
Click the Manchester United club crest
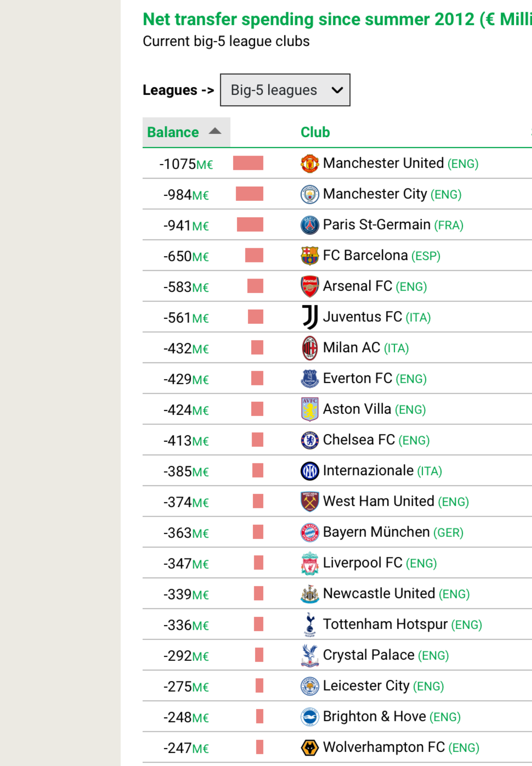pos(310,163)
